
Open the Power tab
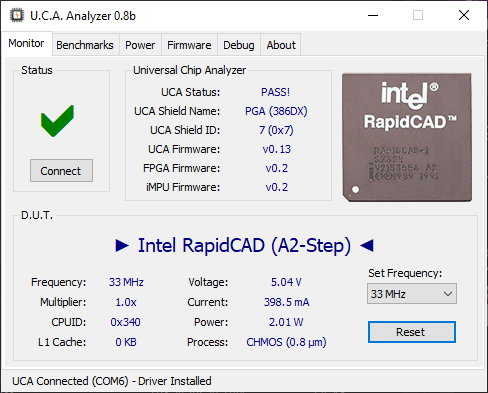pyautogui.click(x=140, y=45)
